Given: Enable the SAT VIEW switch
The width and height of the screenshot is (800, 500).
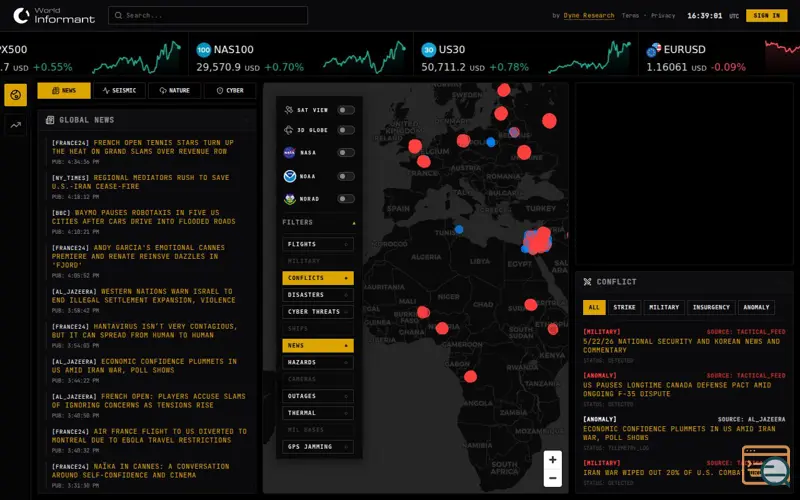Looking at the screenshot, I should (x=346, y=110).
